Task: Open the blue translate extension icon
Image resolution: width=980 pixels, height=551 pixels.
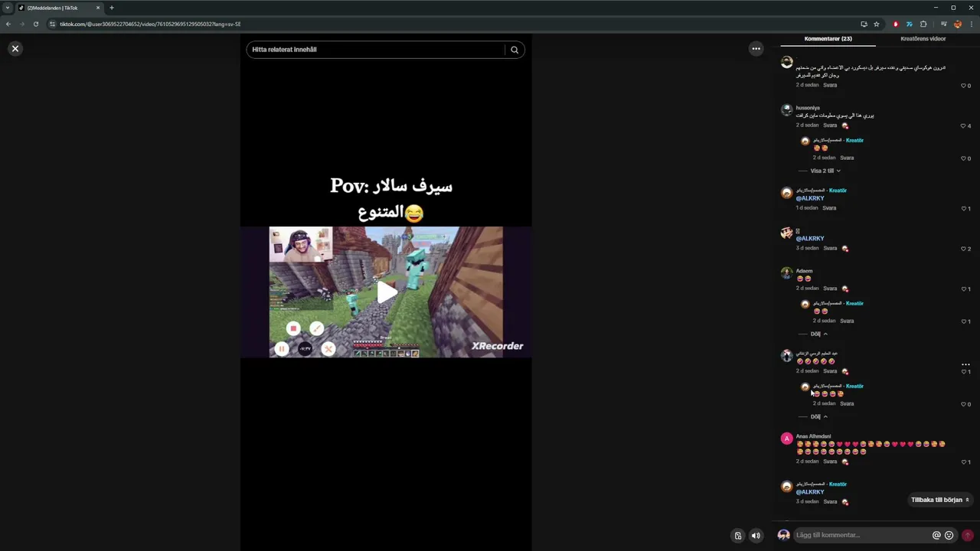Action: (909, 24)
